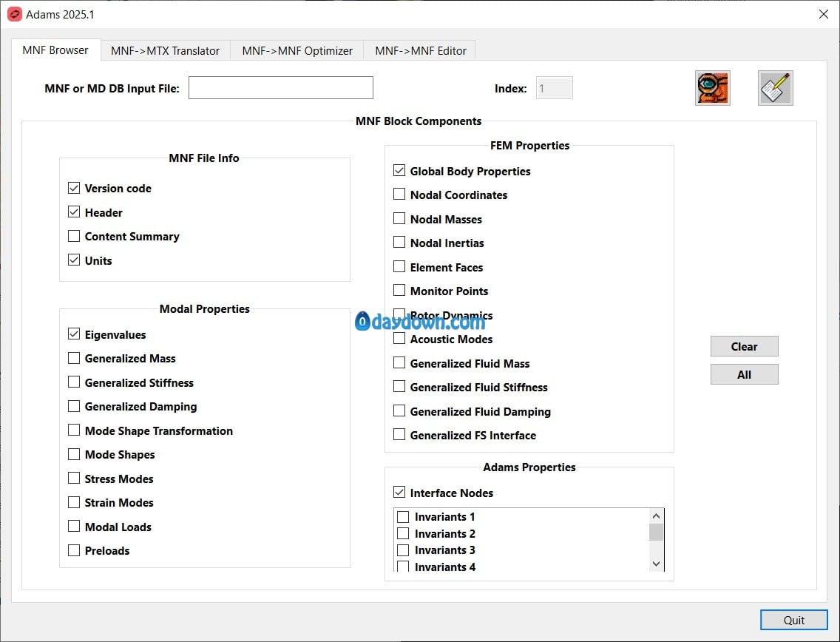
Task: Tick the Strain Modes checkbox
Action: click(x=74, y=502)
